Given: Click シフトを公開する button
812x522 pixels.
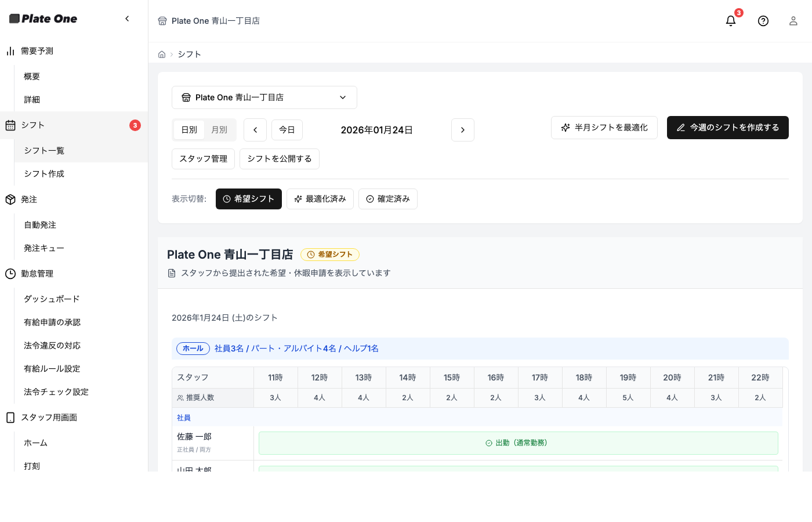Looking at the screenshot, I should (x=280, y=159).
